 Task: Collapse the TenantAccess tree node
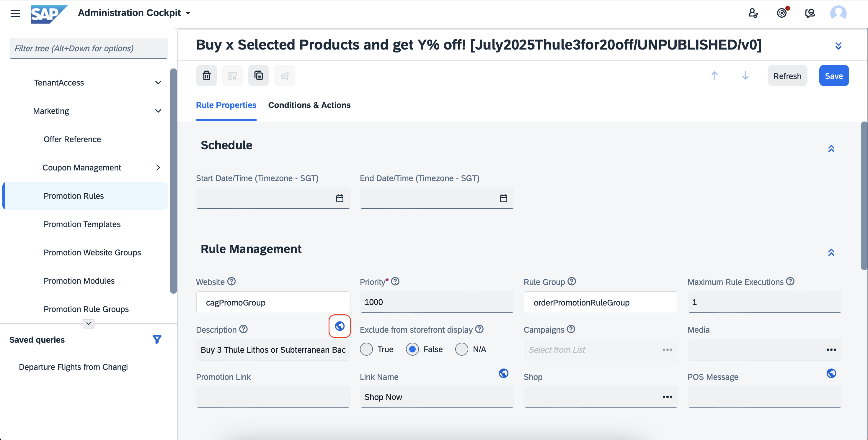click(158, 83)
